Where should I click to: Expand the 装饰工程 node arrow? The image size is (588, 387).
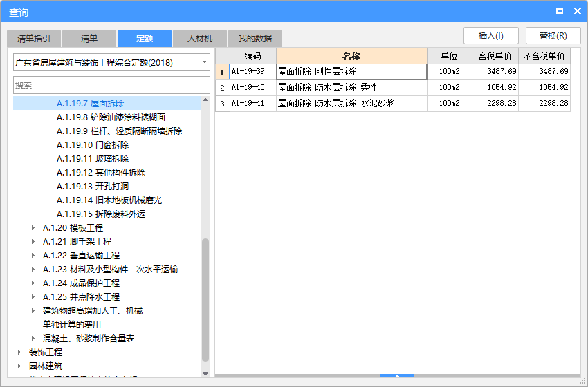(19, 352)
